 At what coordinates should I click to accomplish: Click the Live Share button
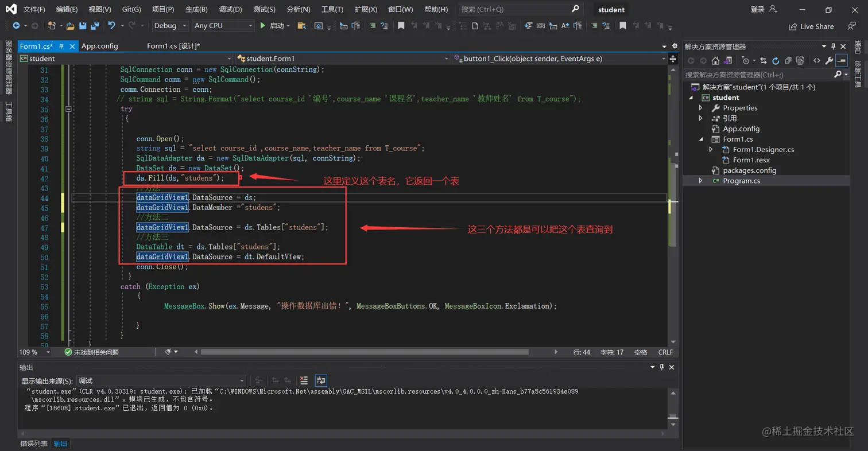(x=811, y=26)
